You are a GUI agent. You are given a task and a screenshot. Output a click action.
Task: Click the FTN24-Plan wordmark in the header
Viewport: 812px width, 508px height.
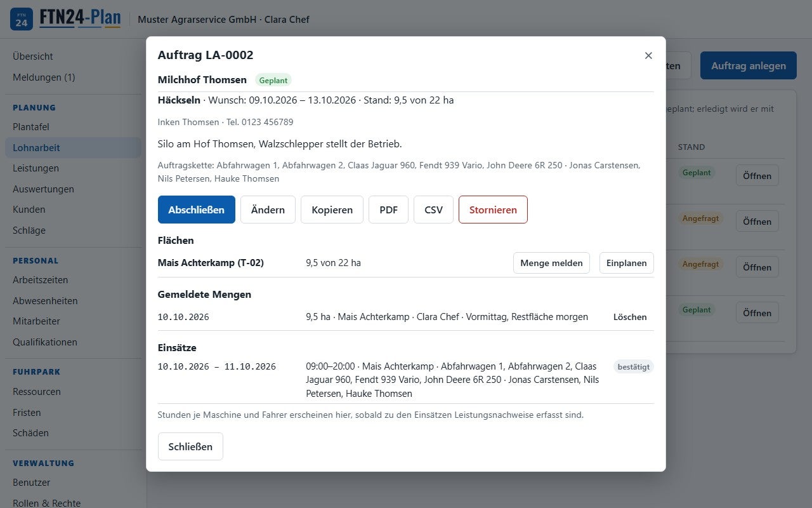click(x=80, y=18)
